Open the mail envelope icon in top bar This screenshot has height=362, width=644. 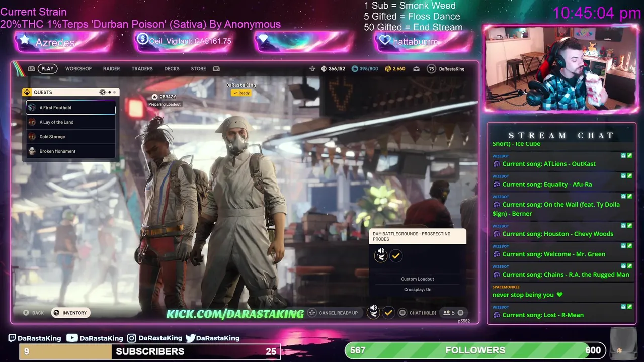pos(416,69)
